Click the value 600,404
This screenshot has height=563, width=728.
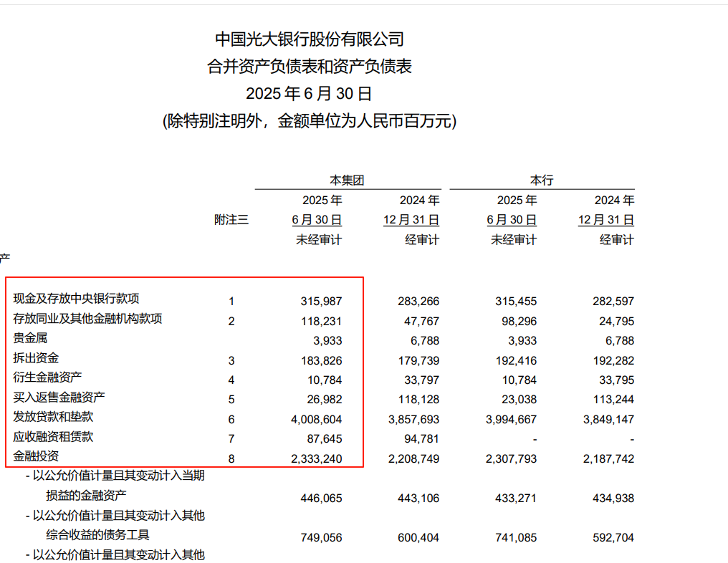[418, 538]
